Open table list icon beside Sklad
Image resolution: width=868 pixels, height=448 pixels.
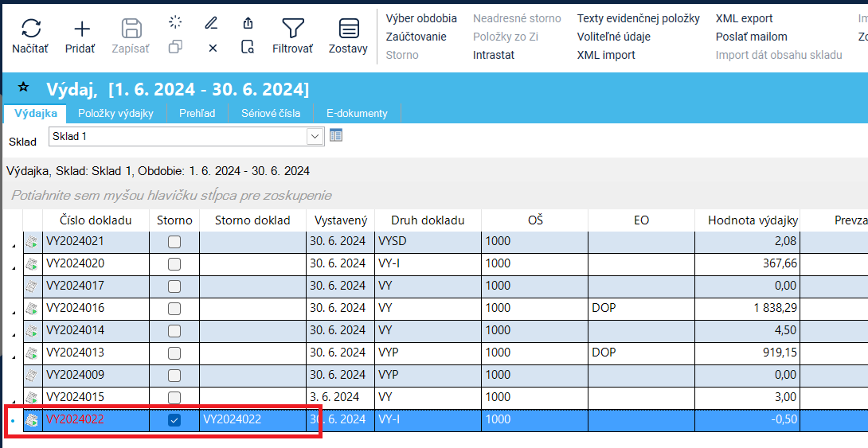336,135
